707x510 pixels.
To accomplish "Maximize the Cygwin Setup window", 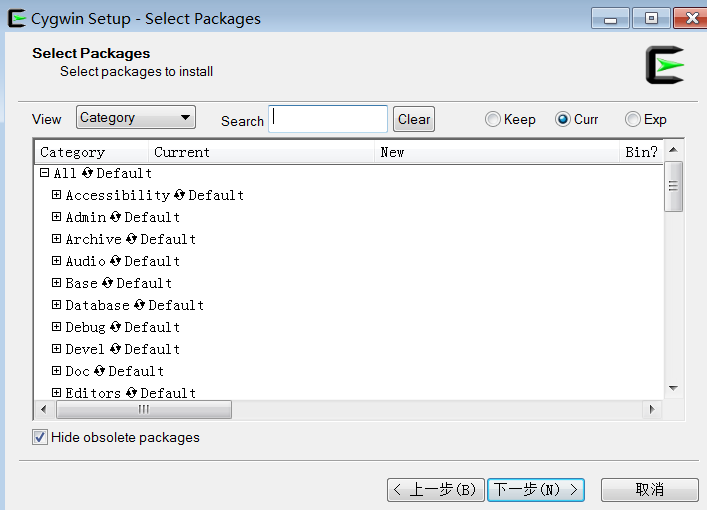I will [x=651, y=18].
